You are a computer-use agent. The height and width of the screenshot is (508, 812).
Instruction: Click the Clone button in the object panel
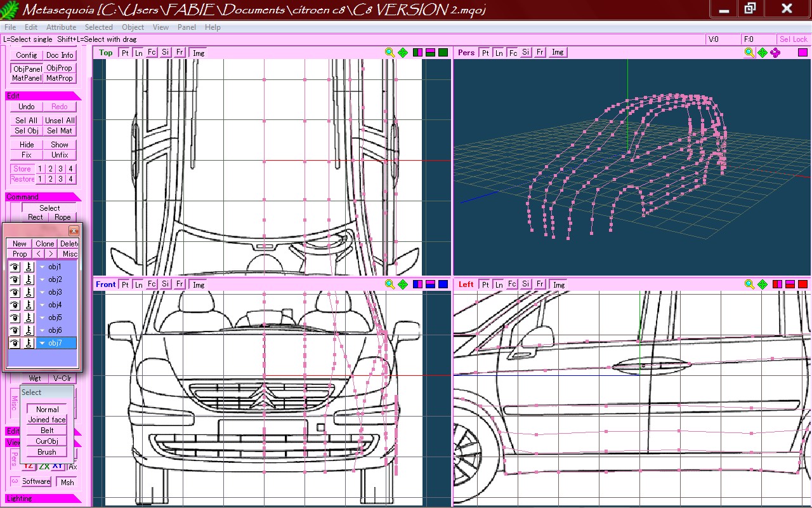45,244
